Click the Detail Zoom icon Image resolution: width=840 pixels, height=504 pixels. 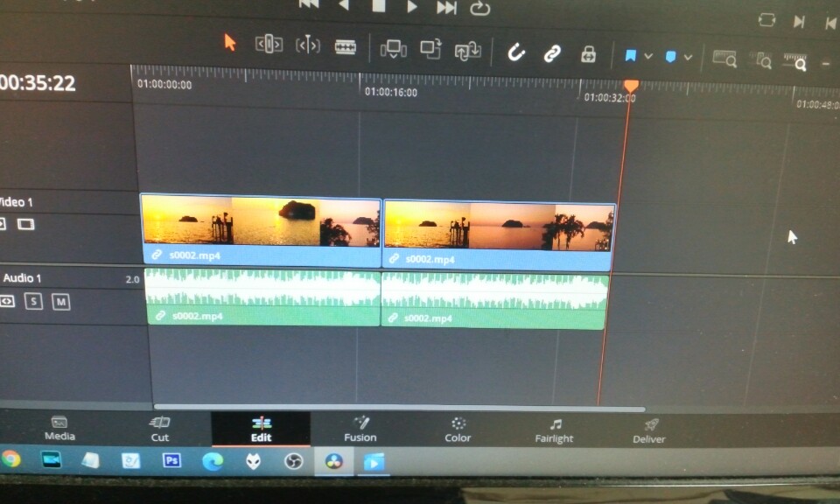[760, 60]
